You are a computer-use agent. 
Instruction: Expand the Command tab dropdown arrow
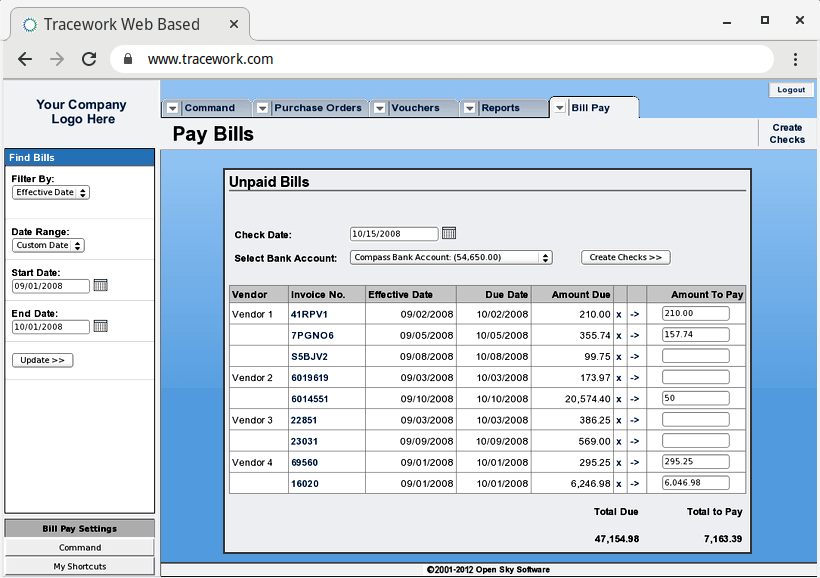(x=172, y=108)
